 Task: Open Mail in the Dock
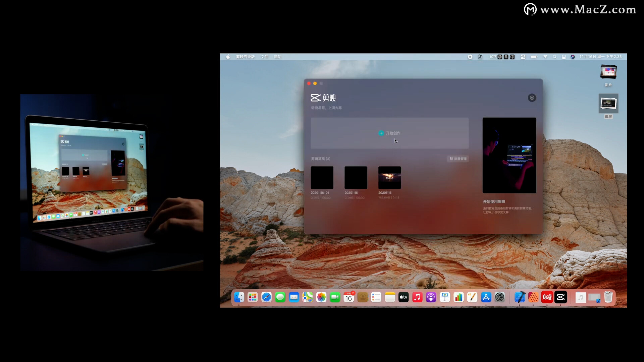tap(294, 297)
